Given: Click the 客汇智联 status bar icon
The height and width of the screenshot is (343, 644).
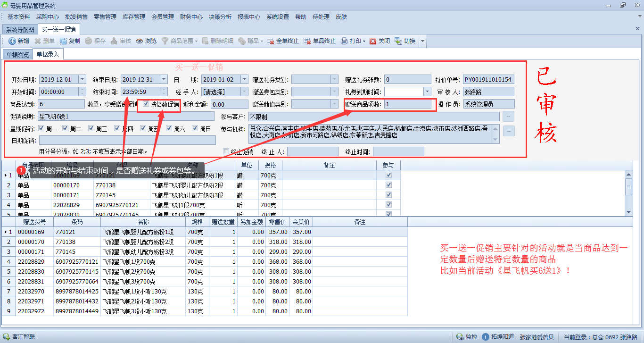Looking at the screenshot, I should pos(6,337).
